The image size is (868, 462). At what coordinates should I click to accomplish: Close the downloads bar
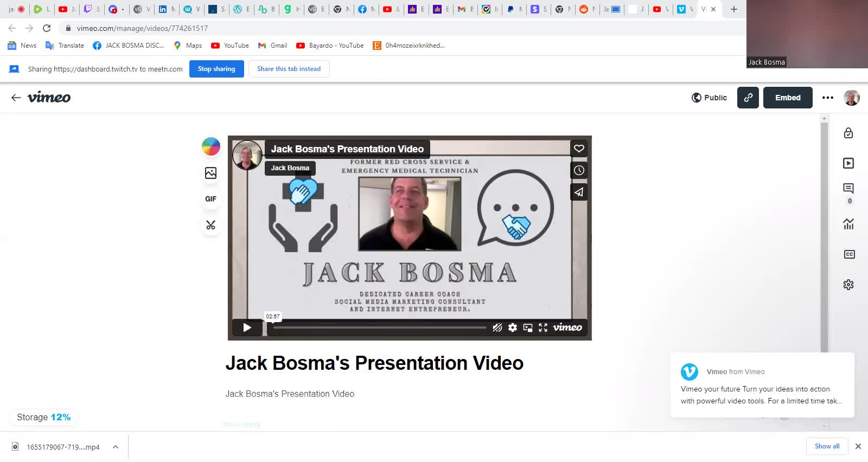858,446
